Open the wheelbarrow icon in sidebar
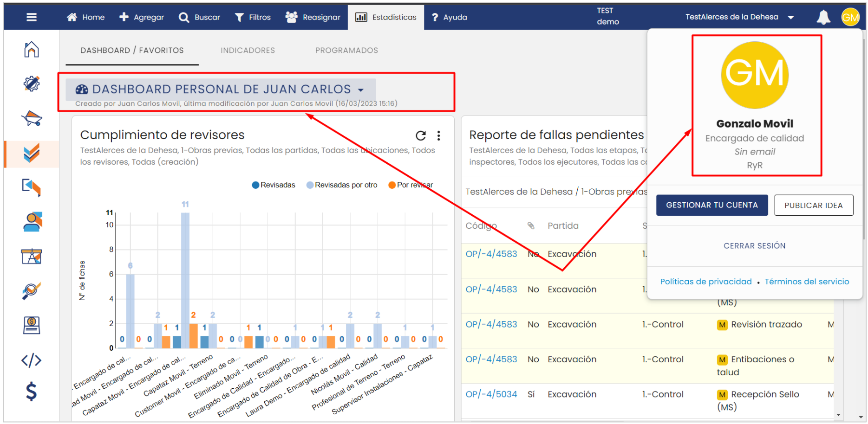Screen dimensions: 868x424 (x=32, y=118)
